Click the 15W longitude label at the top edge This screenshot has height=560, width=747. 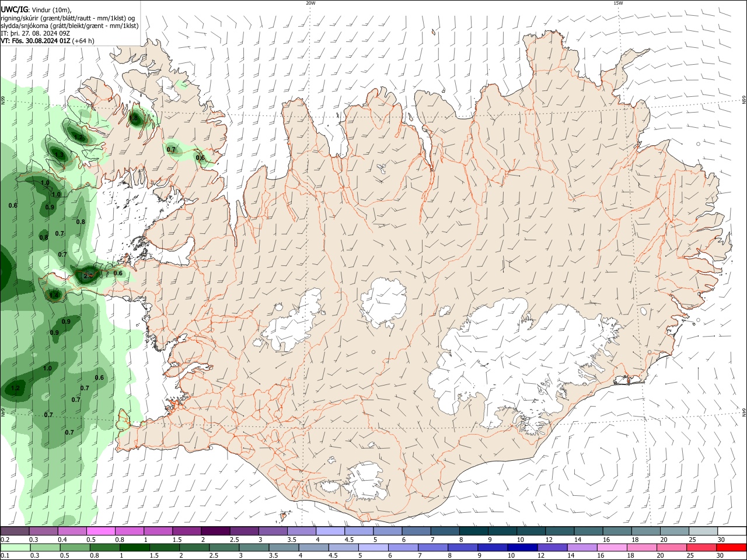618,3
